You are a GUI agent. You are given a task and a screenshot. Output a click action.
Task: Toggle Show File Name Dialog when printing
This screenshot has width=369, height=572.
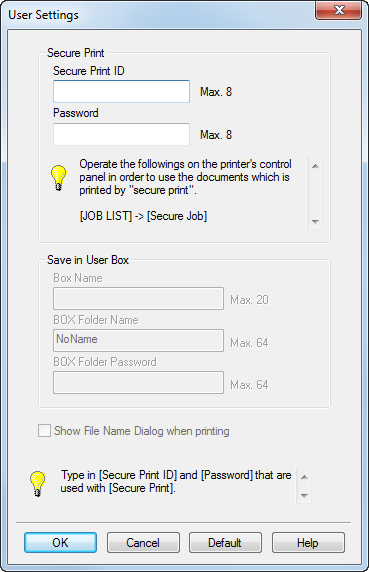pos(44,430)
